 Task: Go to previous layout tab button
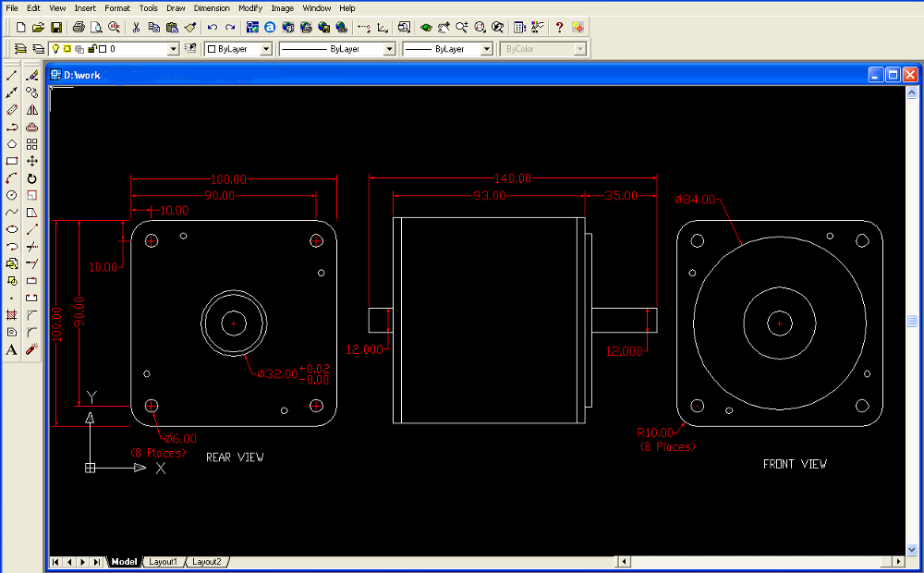(x=69, y=562)
